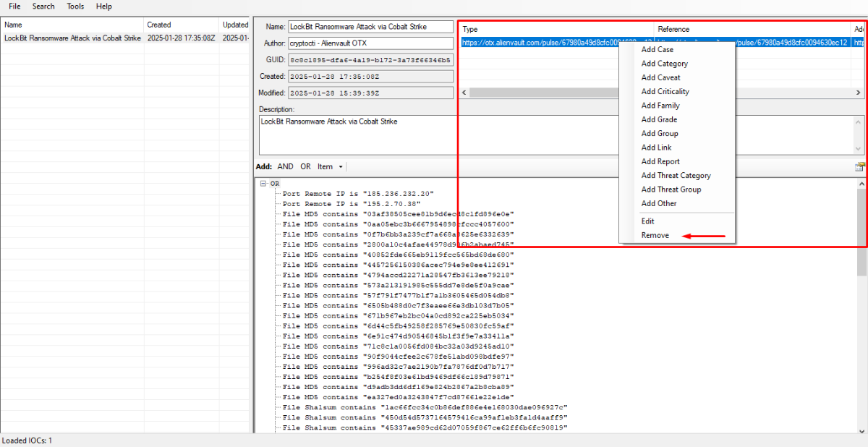
Task: Select File MD5 contains "4794accd22271a28547fb3613ee79218"
Action: tap(399, 275)
